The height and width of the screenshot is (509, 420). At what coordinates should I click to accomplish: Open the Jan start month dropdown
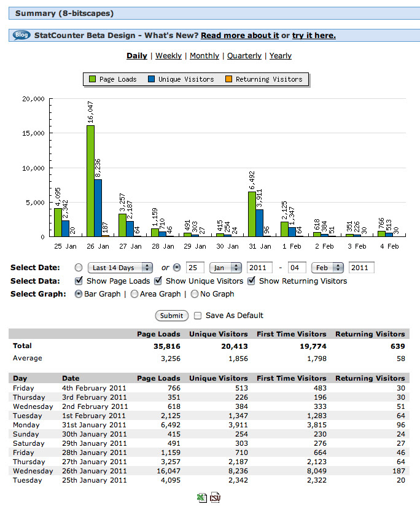(x=225, y=268)
